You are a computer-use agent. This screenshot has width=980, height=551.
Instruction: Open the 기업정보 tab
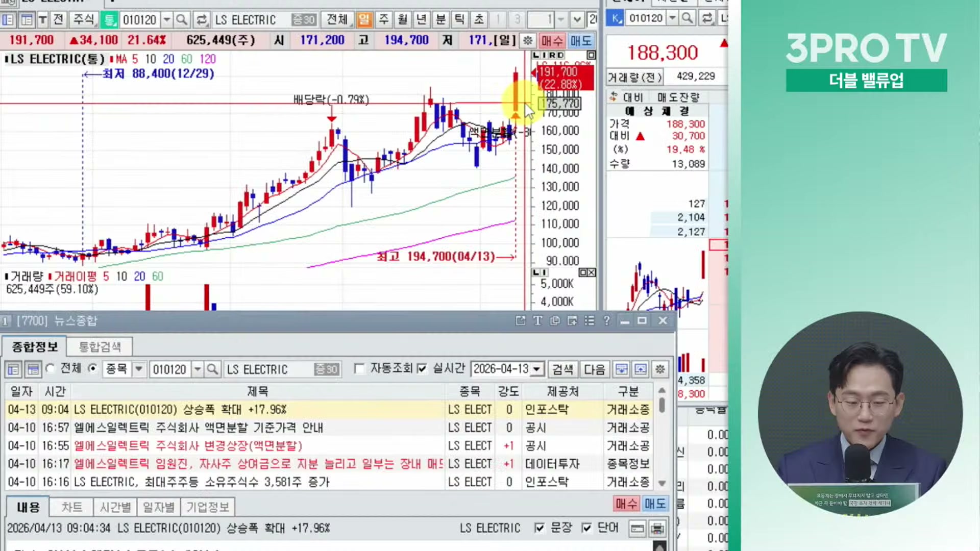207,507
